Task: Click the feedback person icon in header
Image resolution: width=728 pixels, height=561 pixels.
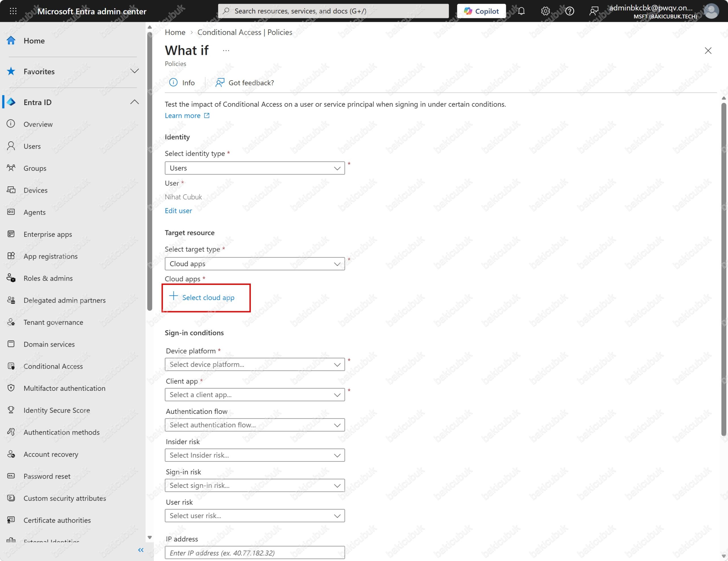Action: pos(594,11)
